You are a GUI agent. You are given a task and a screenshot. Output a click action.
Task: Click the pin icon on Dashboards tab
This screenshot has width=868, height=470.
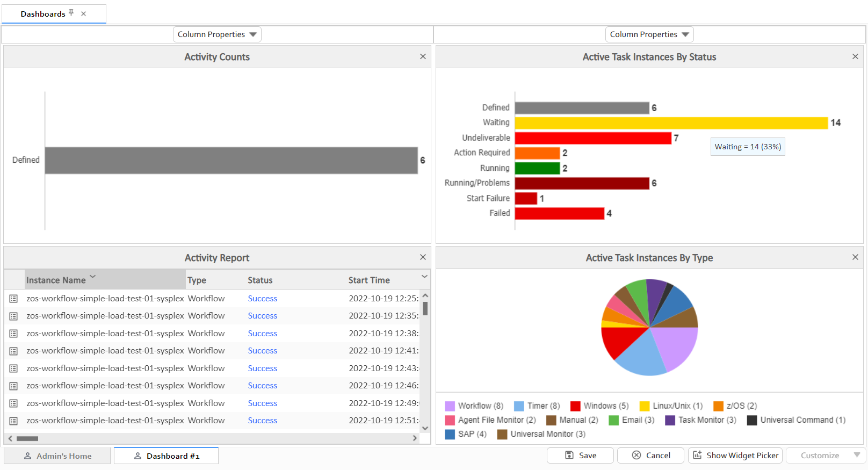tap(71, 13)
